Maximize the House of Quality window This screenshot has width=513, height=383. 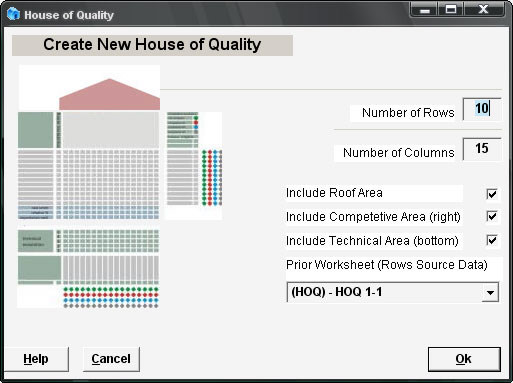tap(451, 10)
